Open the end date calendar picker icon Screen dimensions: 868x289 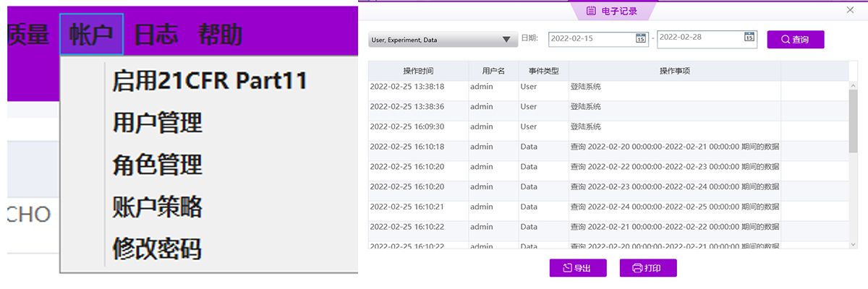[x=749, y=39]
